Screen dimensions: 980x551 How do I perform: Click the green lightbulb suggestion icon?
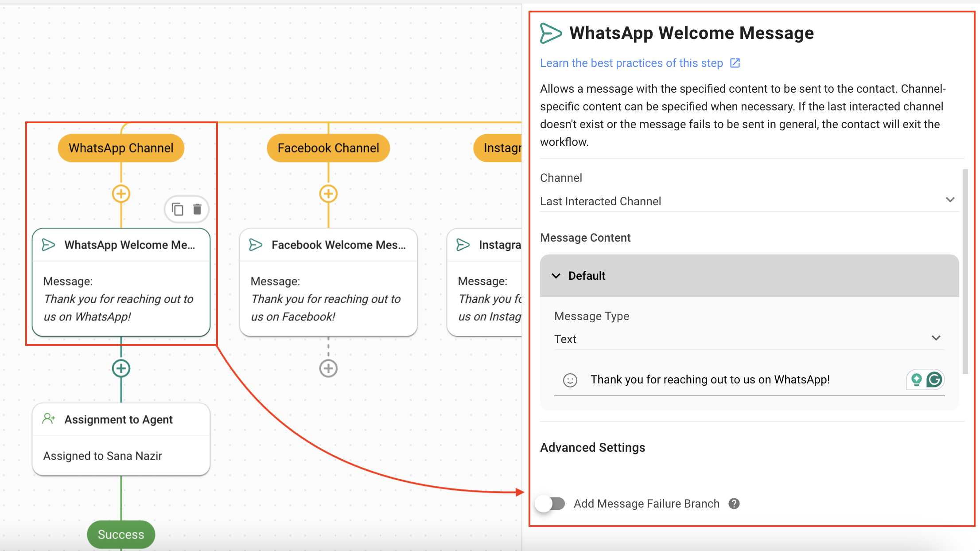pos(916,379)
